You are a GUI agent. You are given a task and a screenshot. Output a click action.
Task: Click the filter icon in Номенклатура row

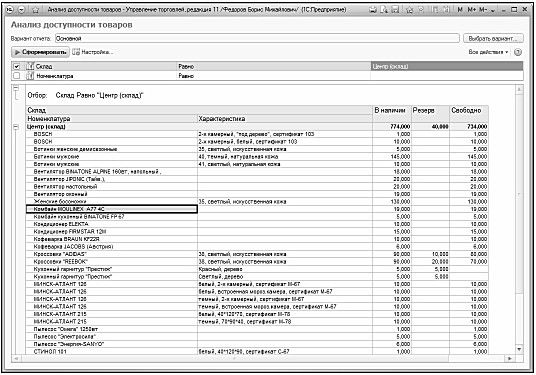pyautogui.click(x=30, y=76)
